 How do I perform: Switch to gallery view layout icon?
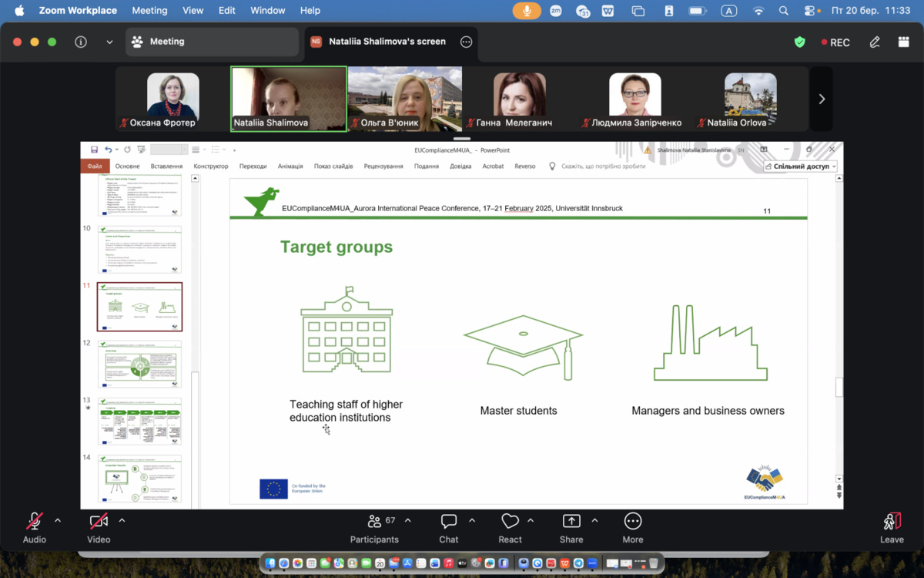click(903, 42)
